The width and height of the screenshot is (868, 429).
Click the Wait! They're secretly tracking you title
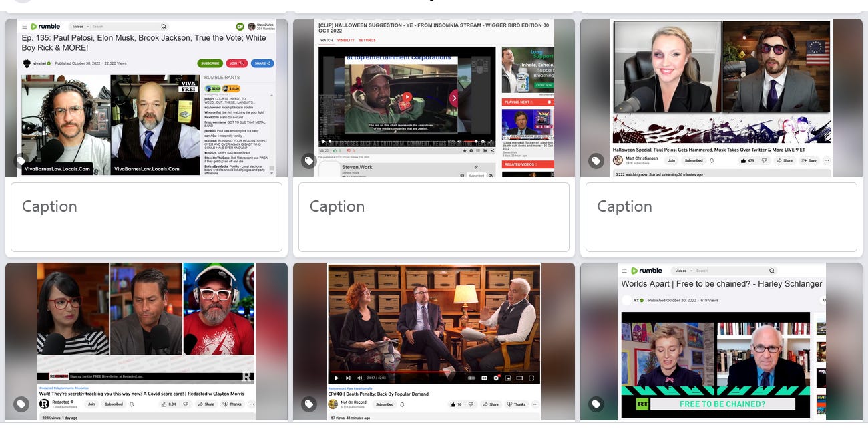(x=142, y=394)
